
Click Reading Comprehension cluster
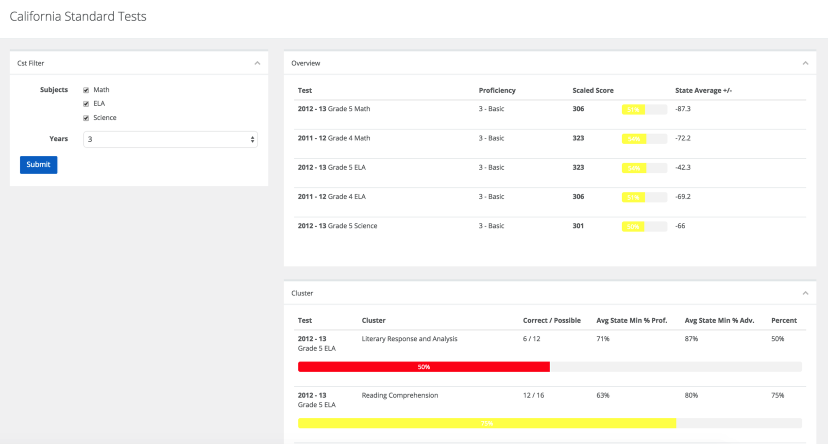click(400, 395)
